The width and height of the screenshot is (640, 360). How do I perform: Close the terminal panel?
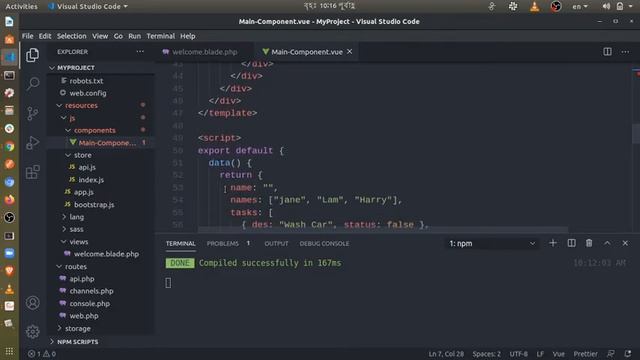click(625, 243)
